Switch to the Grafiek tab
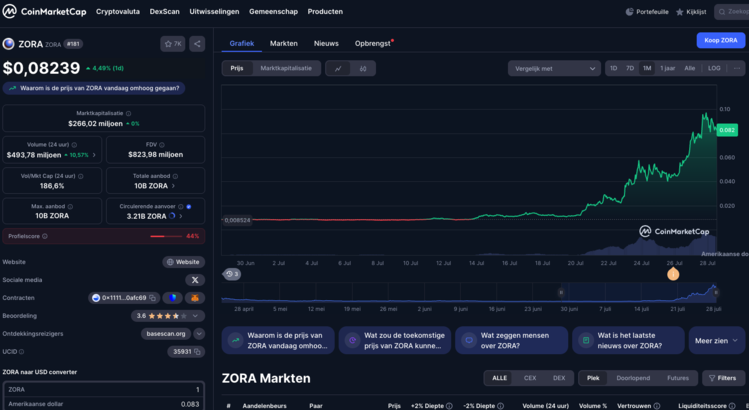The width and height of the screenshot is (749, 410). pyautogui.click(x=242, y=43)
